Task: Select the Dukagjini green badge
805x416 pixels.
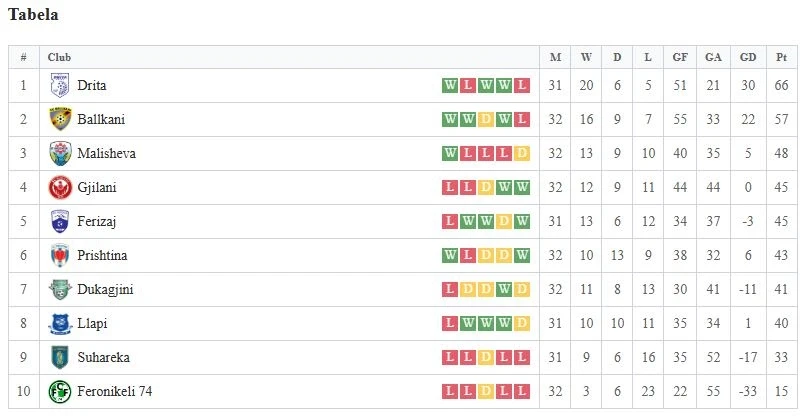Action: click(x=60, y=289)
